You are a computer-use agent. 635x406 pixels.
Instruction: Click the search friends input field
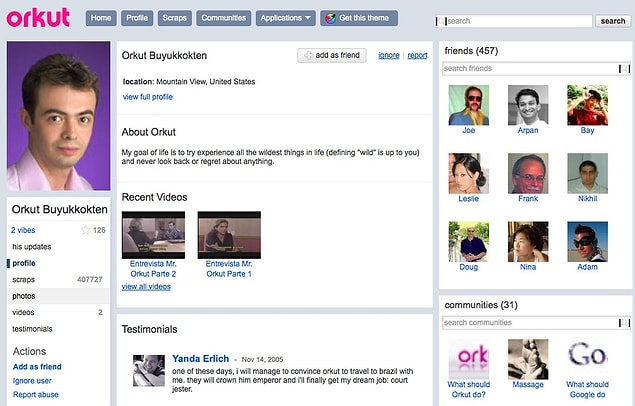click(x=536, y=69)
